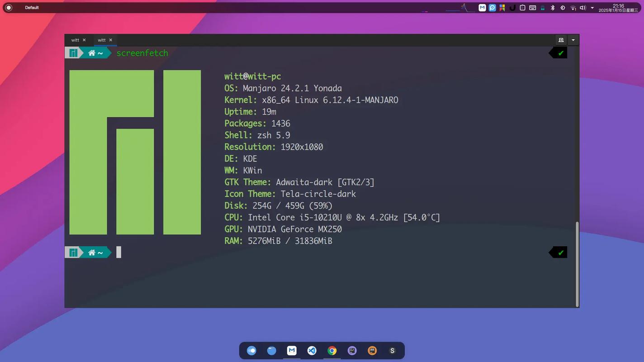Toggle Wi-Fi from the network tray icon
Screen dimensions: 644x362
click(x=573, y=7)
